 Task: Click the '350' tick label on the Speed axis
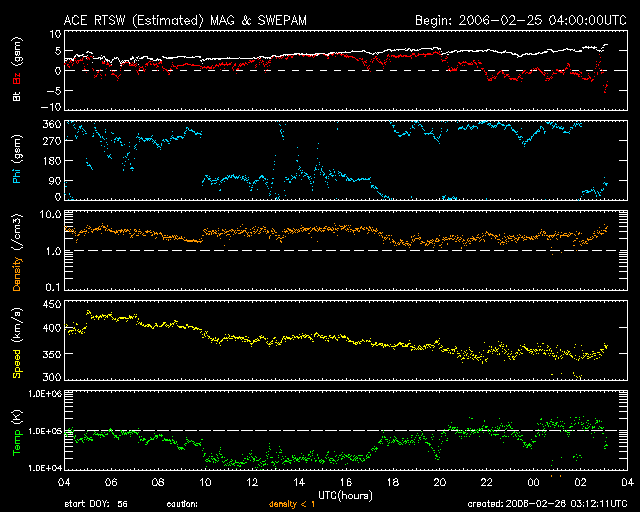point(52,354)
